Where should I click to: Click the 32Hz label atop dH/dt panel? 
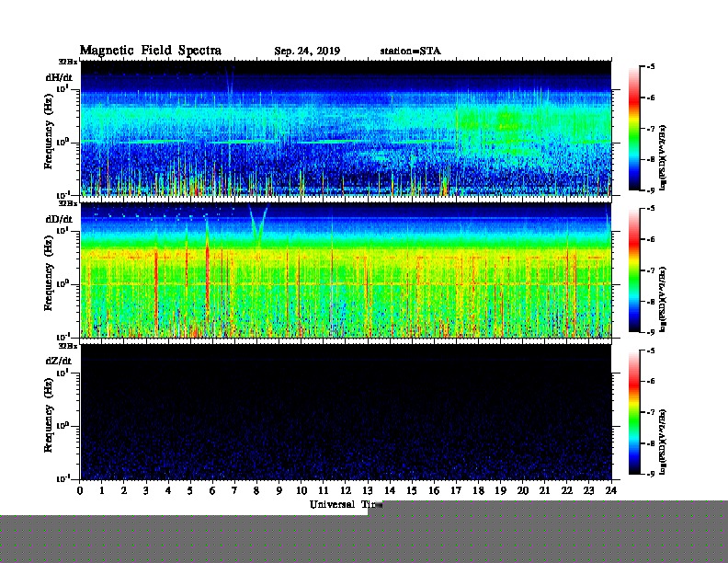68,62
